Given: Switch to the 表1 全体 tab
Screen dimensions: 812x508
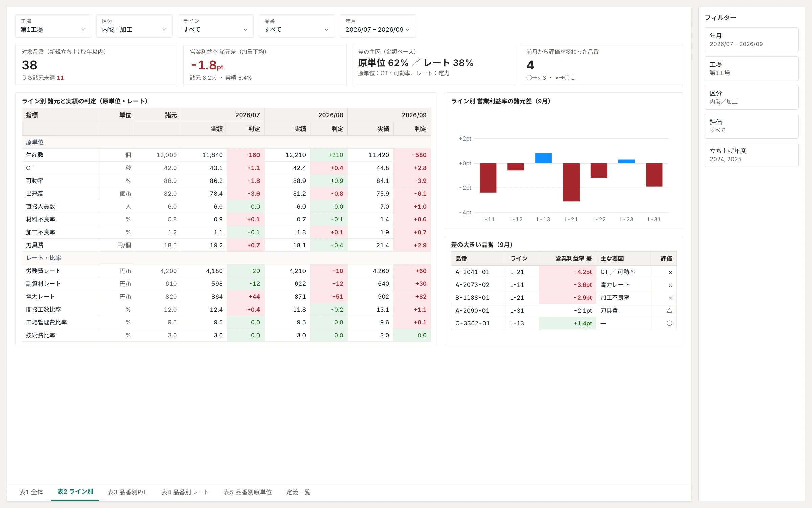Looking at the screenshot, I should [x=31, y=492].
